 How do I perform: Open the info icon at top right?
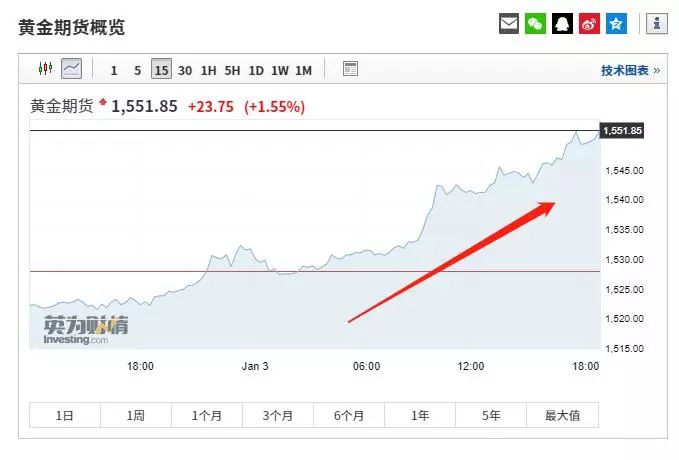click(657, 24)
